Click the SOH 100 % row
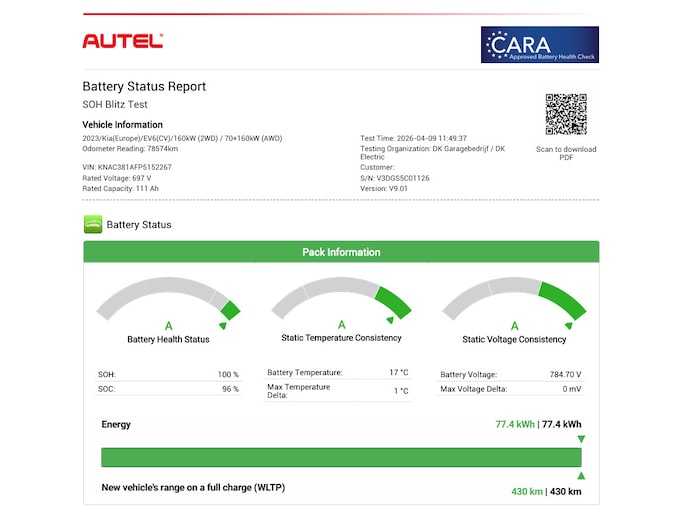Viewport: 685px width, 514px height. click(x=168, y=375)
